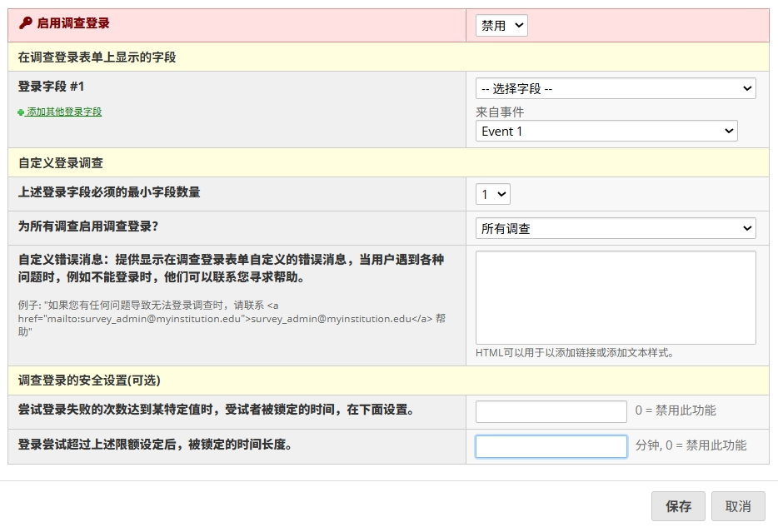Image resolution: width=778 pixels, height=532 pixels.
Task: Click the 调查登录的安全设置(可选) section header
Action: point(388,380)
